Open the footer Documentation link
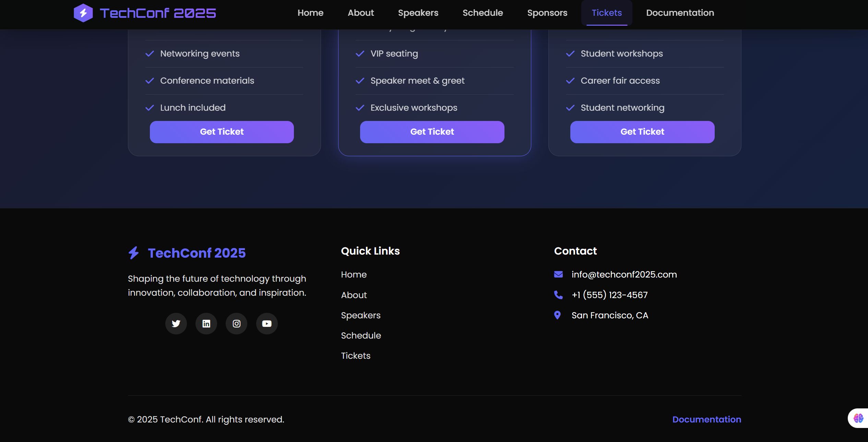868x442 pixels. coord(706,419)
